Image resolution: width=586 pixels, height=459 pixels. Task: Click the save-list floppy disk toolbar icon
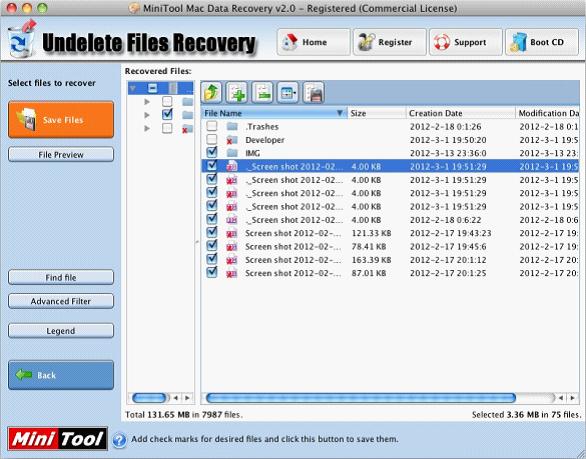(x=314, y=92)
